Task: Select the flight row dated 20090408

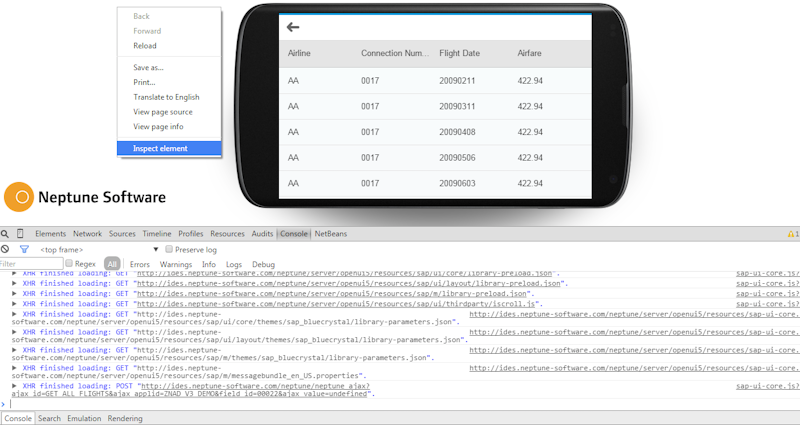Action: point(435,132)
